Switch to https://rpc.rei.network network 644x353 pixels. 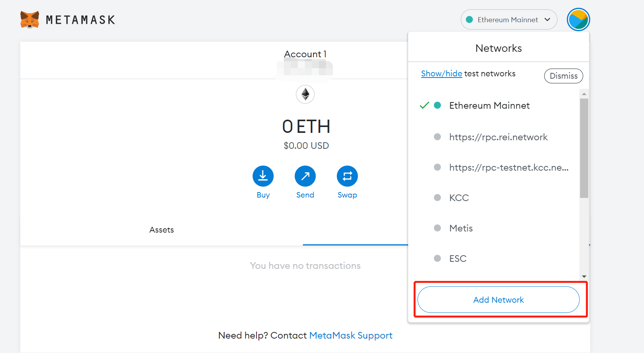coord(494,137)
